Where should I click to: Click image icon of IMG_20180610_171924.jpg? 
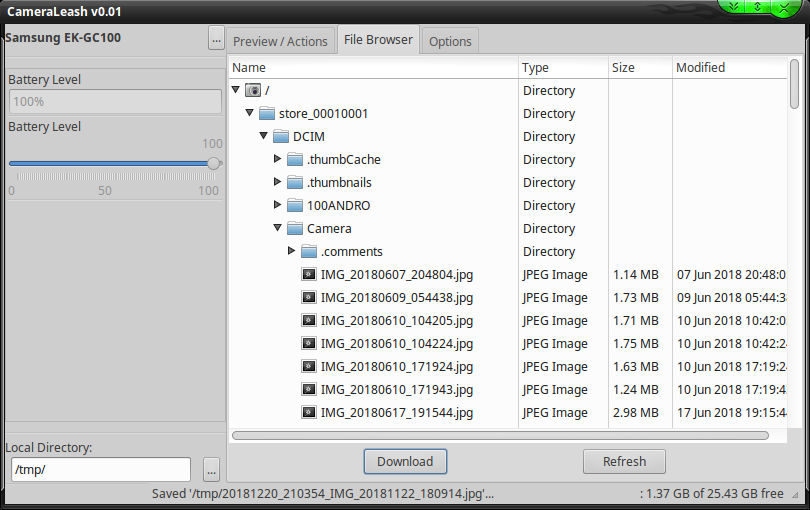click(x=309, y=366)
